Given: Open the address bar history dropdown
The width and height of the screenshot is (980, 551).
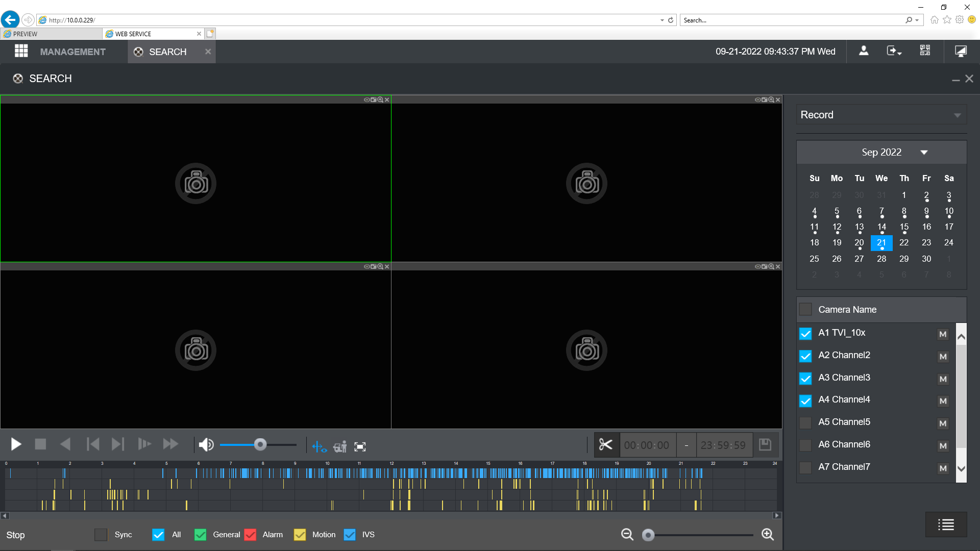Looking at the screenshot, I should pyautogui.click(x=662, y=20).
